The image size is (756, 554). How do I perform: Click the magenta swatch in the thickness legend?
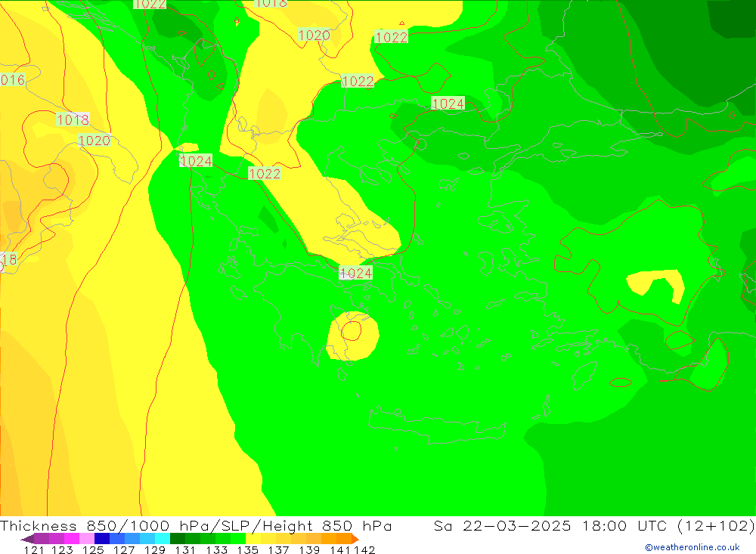(72, 539)
